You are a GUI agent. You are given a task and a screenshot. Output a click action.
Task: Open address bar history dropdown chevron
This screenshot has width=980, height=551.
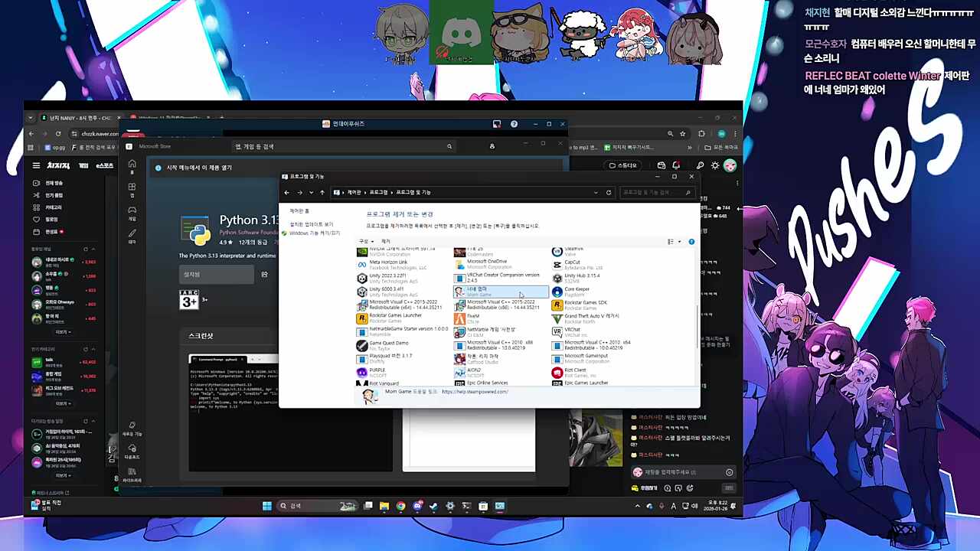click(x=596, y=193)
